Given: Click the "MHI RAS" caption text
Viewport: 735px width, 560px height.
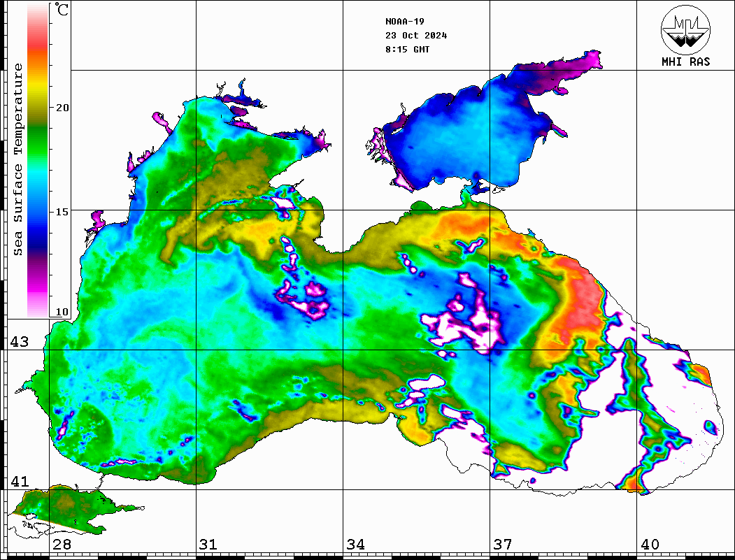Looking at the screenshot, I should (x=685, y=62).
